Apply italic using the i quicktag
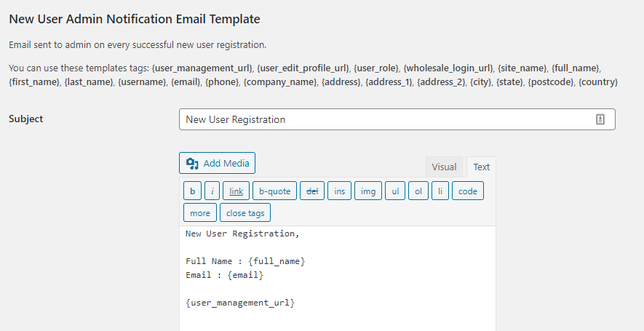Screen dimensions: 644x331 point(212,191)
